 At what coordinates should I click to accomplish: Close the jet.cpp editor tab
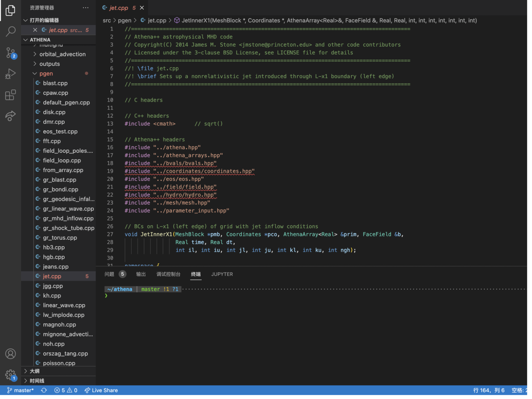coord(142,8)
